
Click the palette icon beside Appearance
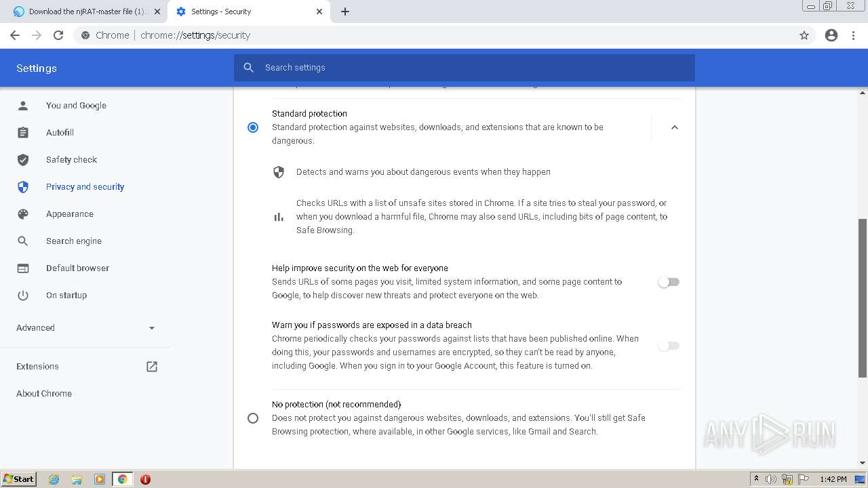pyautogui.click(x=23, y=213)
